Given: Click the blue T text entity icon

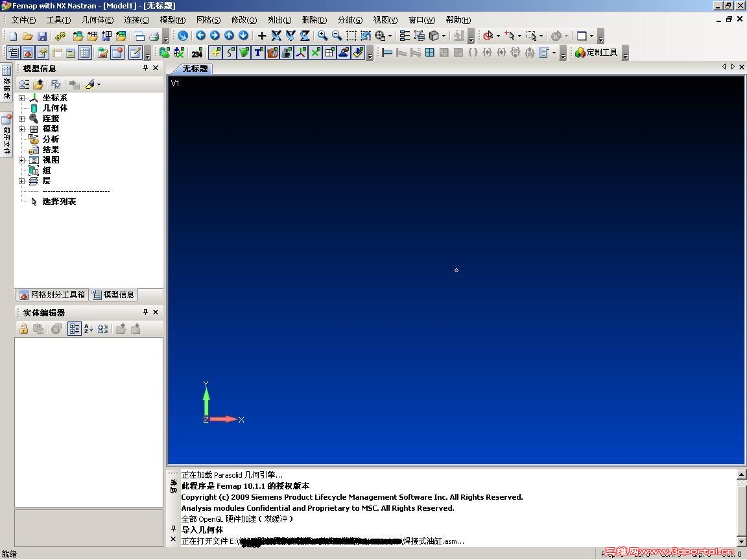Looking at the screenshot, I should 257,52.
